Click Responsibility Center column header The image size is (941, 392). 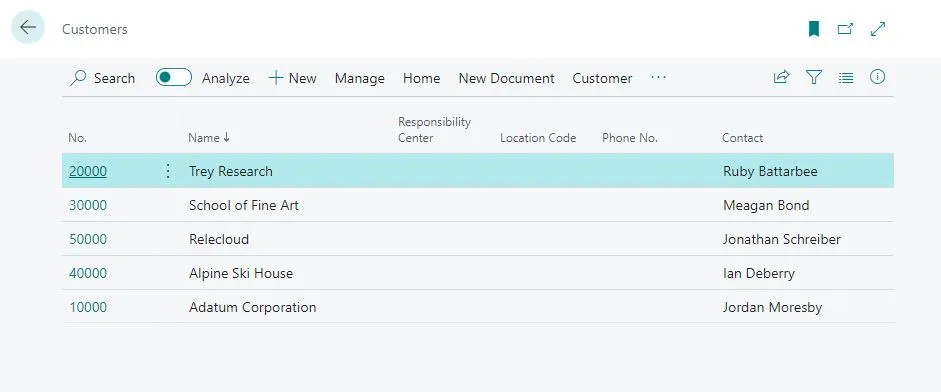click(434, 130)
